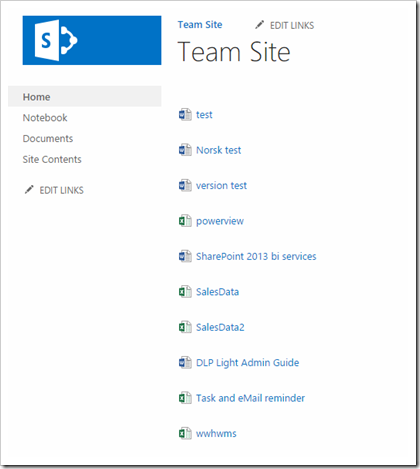420x469 pixels.
Task: Open Task and eMail reminder file
Action: click(x=250, y=398)
